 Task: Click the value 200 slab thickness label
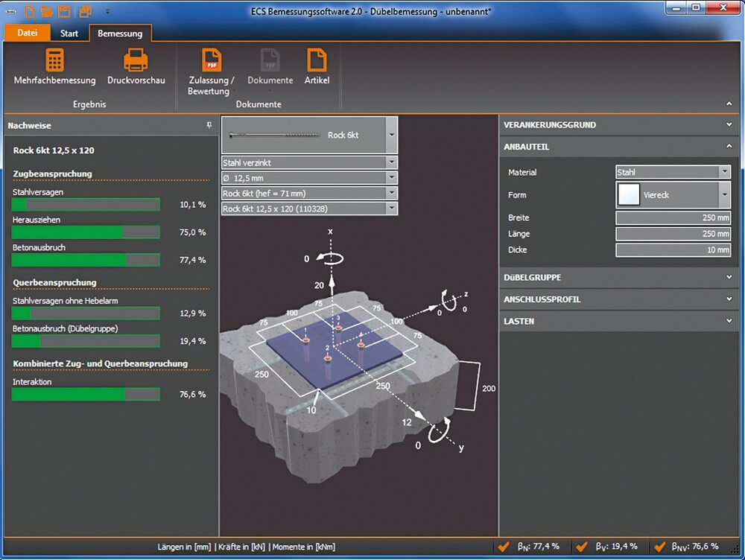click(489, 389)
